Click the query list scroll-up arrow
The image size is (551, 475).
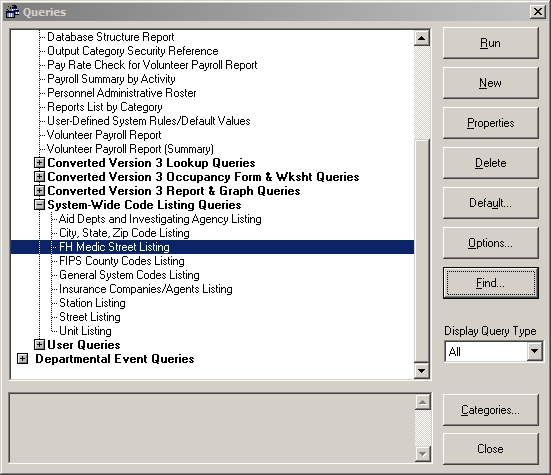tap(422, 38)
